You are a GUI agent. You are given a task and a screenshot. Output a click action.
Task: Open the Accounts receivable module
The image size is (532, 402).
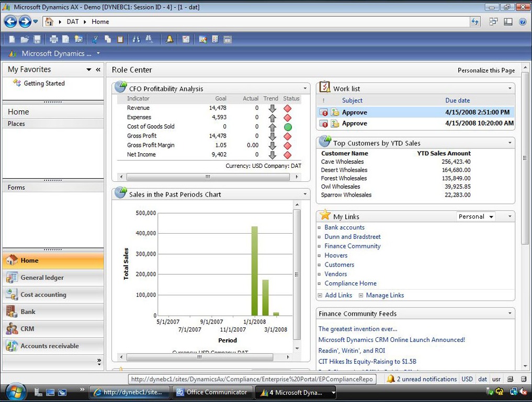click(x=53, y=346)
